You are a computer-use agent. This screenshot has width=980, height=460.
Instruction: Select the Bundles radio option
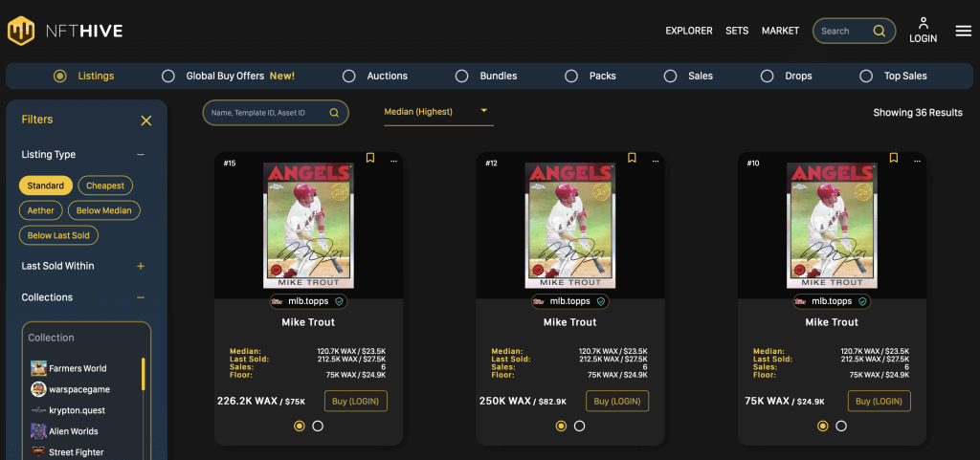[462, 77]
